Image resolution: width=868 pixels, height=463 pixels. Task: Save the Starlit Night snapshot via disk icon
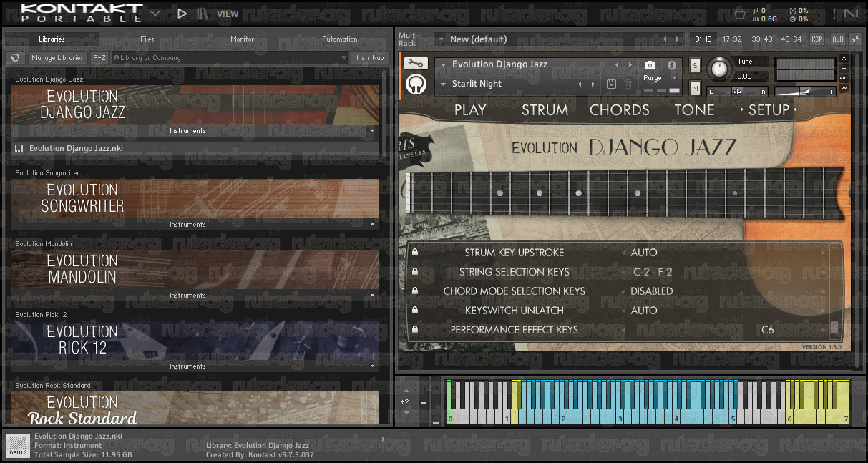(x=612, y=84)
